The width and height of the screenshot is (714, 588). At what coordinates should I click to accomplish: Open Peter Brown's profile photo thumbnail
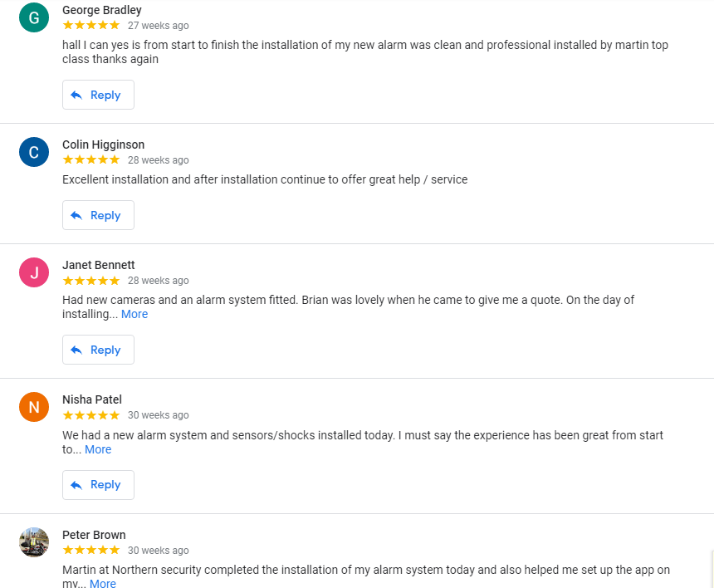34,542
